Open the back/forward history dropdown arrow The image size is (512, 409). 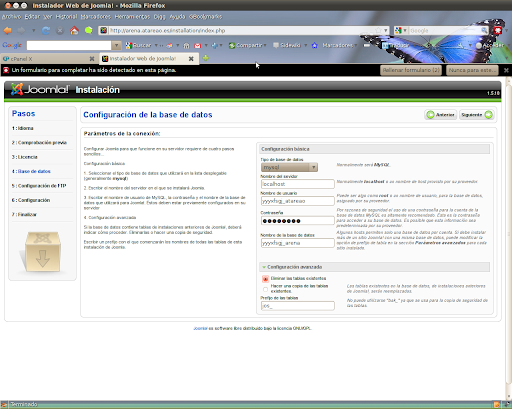coord(34,31)
